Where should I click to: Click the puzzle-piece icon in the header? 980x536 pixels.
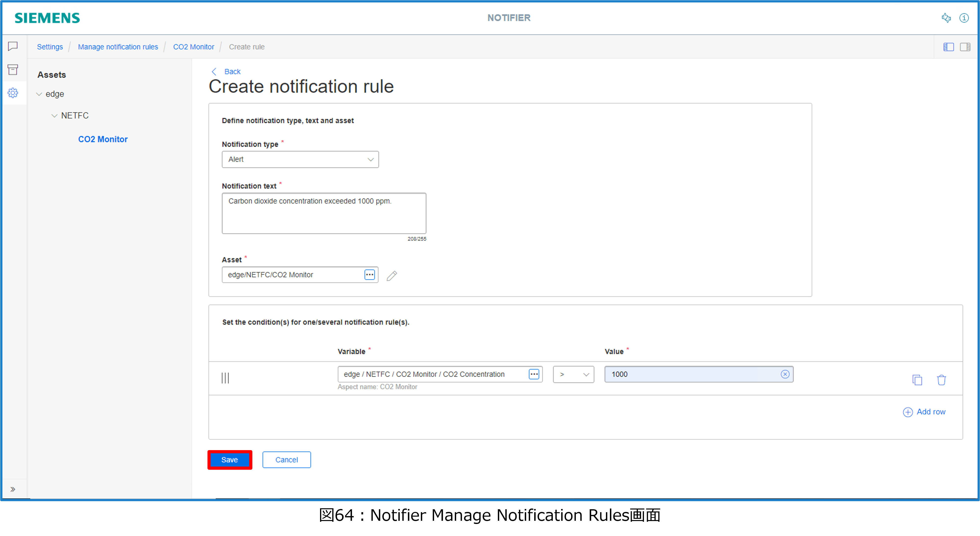click(x=946, y=18)
